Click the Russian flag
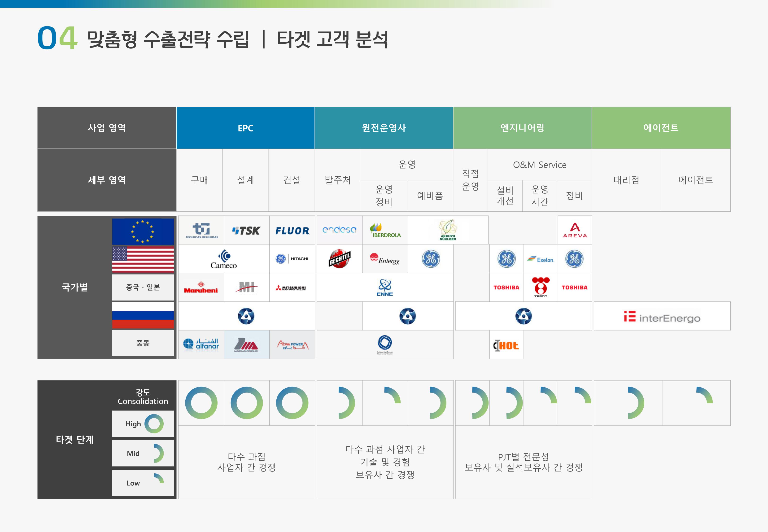 pos(143,315)
